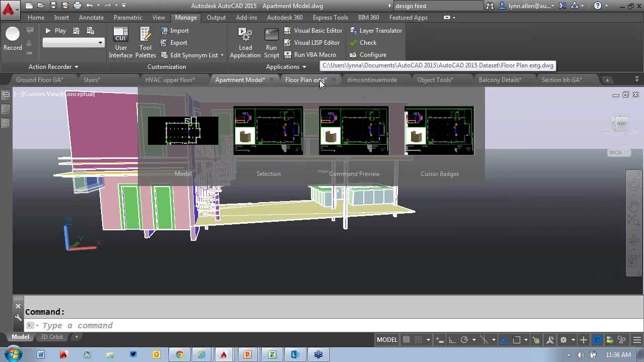Viewport: 644px width, 362px height.
Task: Select the Command Preview layout thumbnail
Action: [354, 131]
